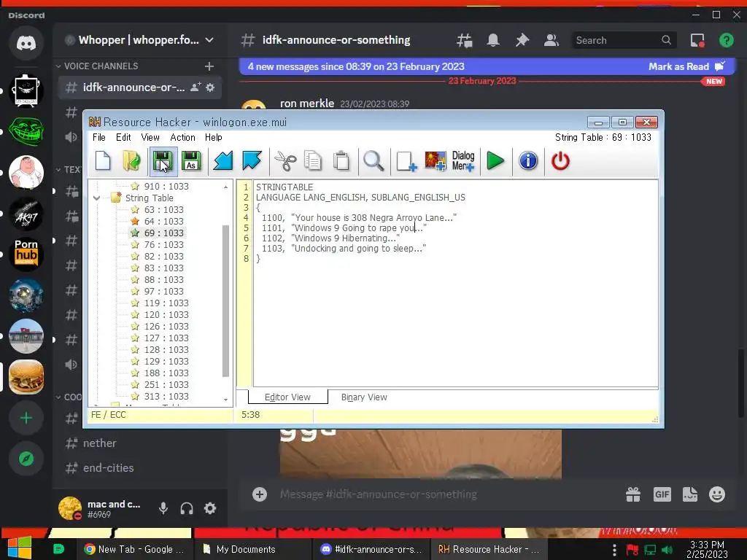Open Discord home direct messages icon
747x560 pixels.
(26, 43)
